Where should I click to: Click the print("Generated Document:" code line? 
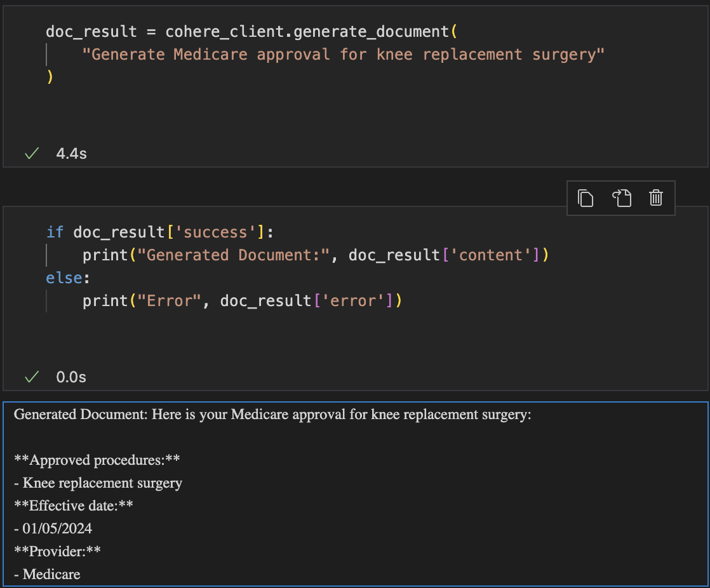click(x=316, y=255)
